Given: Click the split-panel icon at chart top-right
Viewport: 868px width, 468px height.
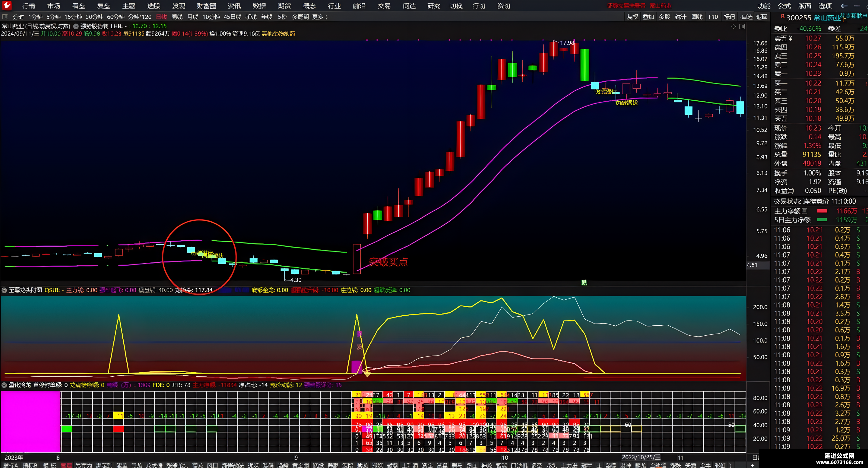Looking at the screenshot, I should point(742,27).
